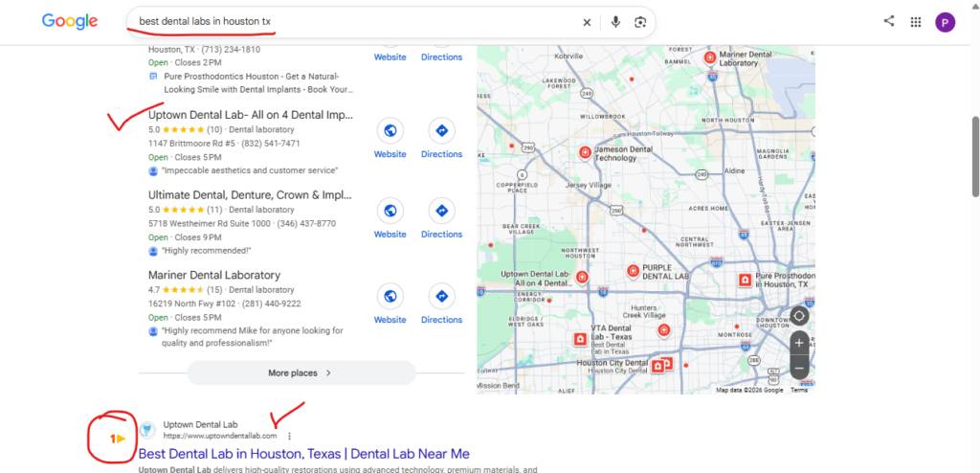Click the share icon in the header
The height and width of the screenshot is (473, 980).
point(889,21)
